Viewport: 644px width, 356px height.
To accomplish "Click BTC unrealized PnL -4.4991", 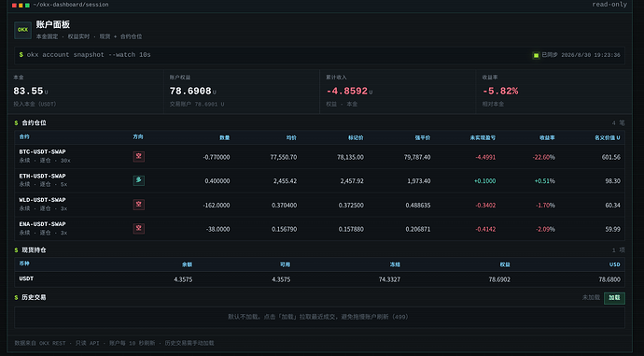I will click(x=485, y=157).
